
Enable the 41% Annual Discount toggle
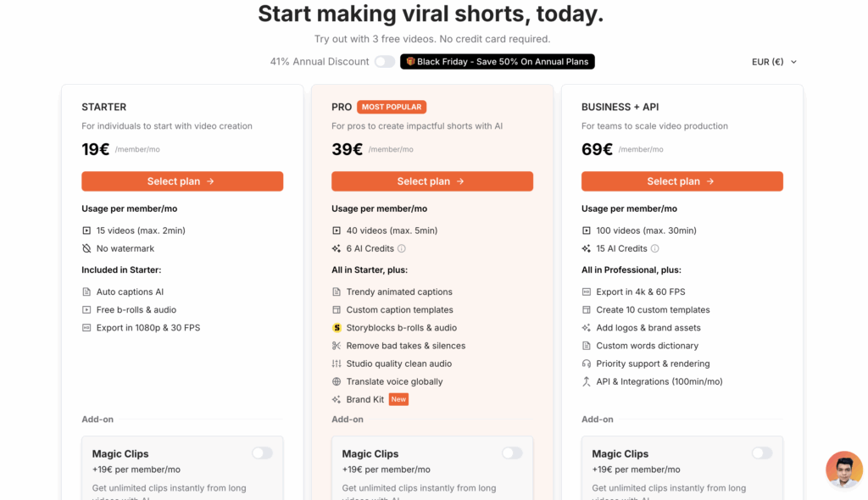click(x=385, y=62)
